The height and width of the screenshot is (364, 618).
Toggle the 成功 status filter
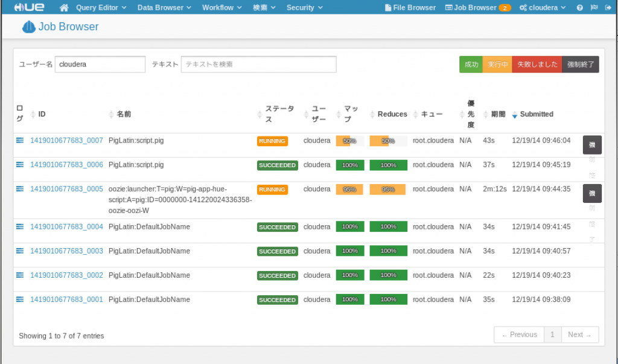[471, 64]
